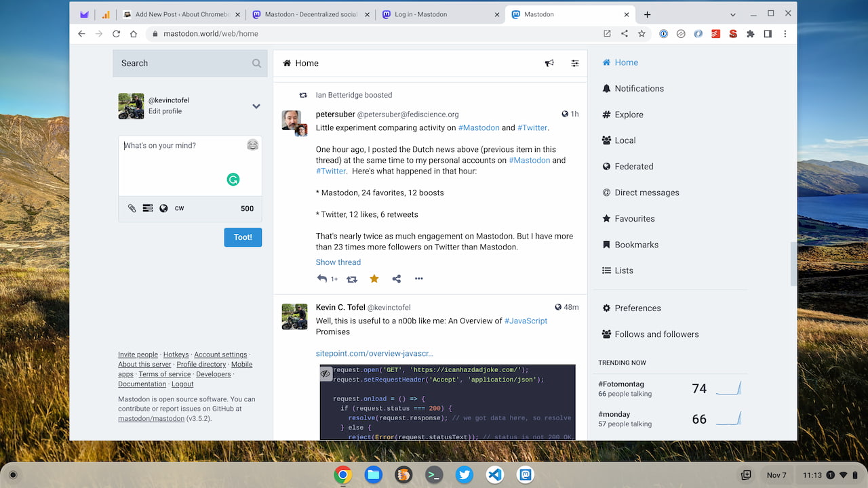Click the address bar URL
The width and height of the screenshot is (868, 488).
pos(211,34)
